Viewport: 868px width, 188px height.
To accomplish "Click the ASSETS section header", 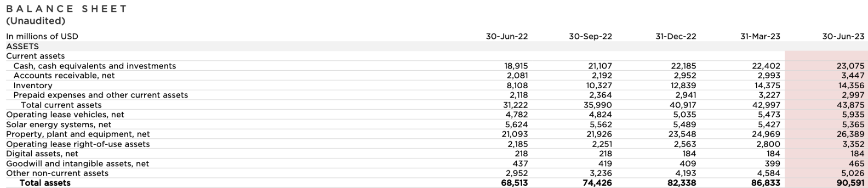I will [22, 46].
